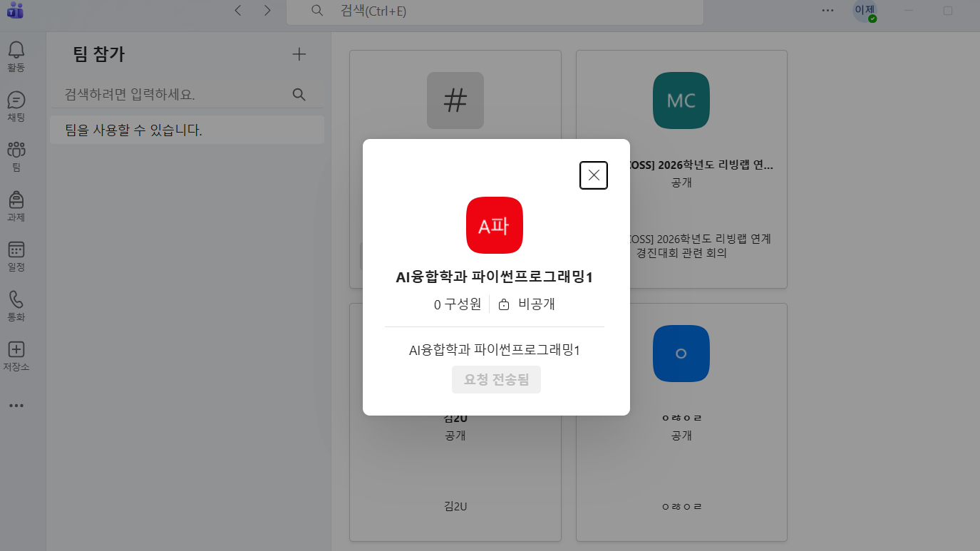Open the MC team card avatar
Screen dimensions: 980x551
[681, 101]
